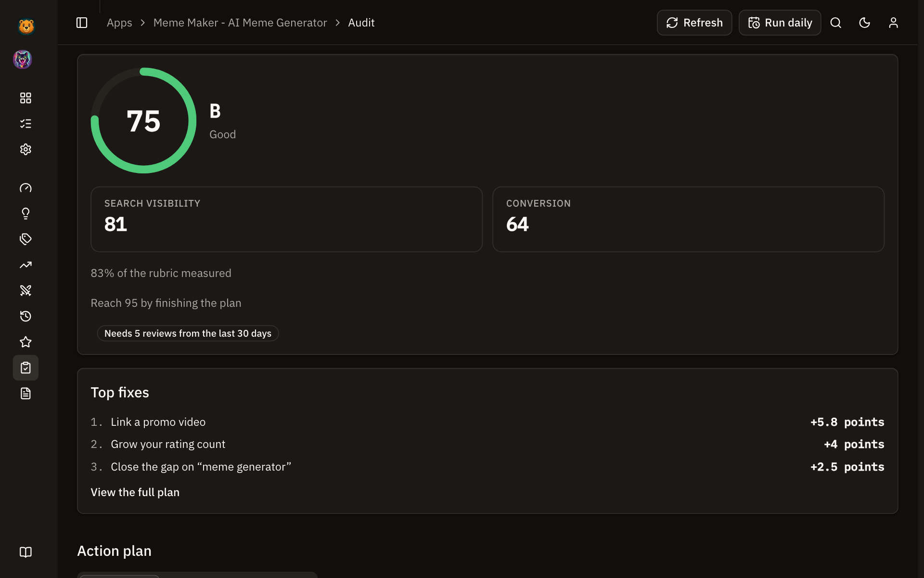Open the Search Visibility 81 card
Image resolution: width=924 pixels, height=578 pixels.
point(286,219)
